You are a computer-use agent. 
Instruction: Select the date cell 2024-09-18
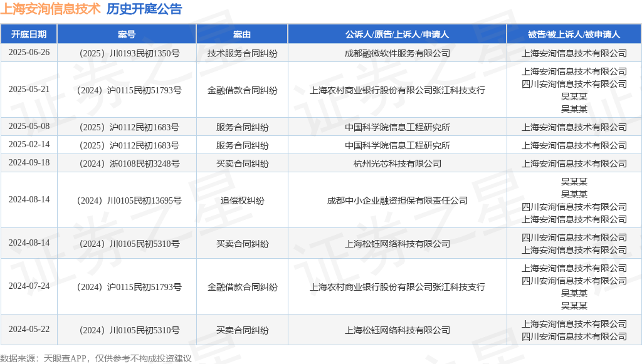coord(29,163)
